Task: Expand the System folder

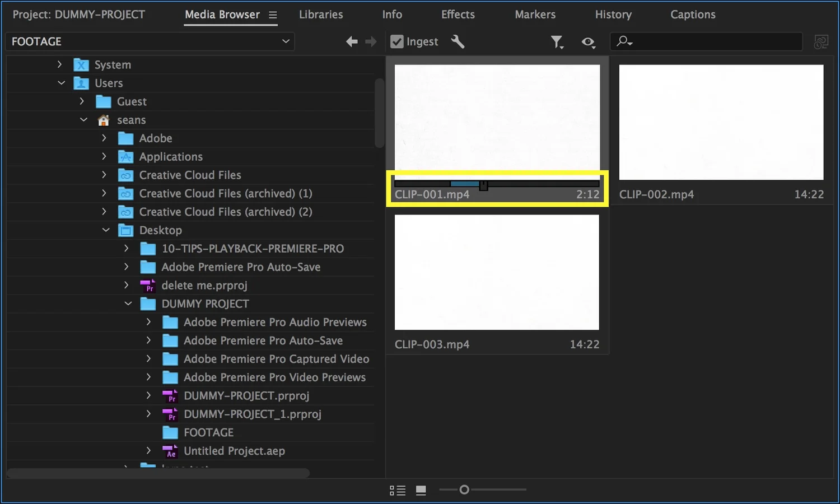Action: (x=59, y=64)
